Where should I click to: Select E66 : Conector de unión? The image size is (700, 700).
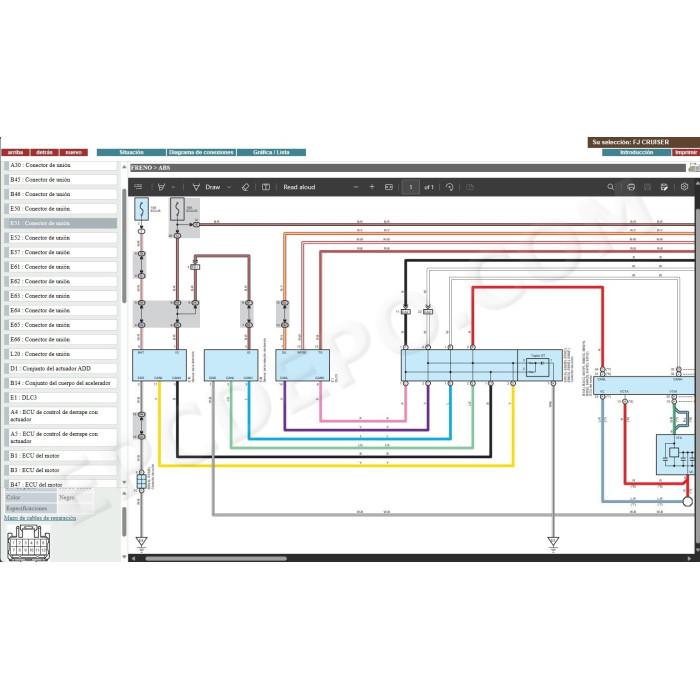[x=62, y=339]
